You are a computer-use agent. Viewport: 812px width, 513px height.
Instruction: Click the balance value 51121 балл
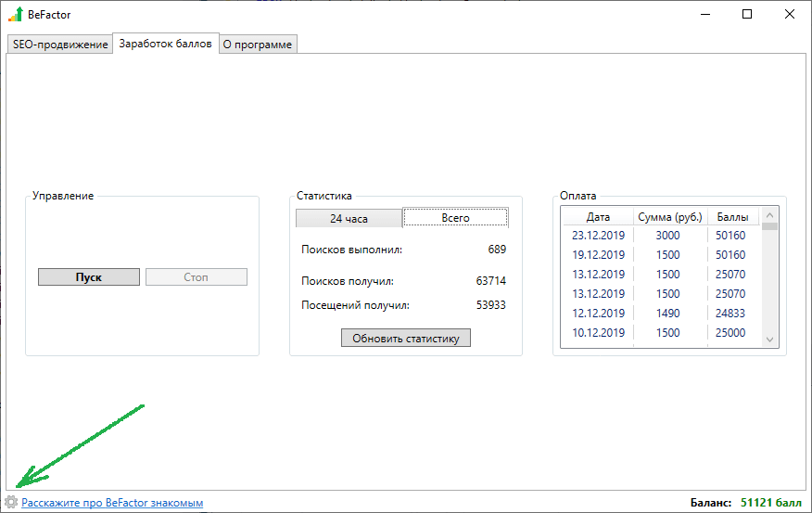[x=771, y=503]
